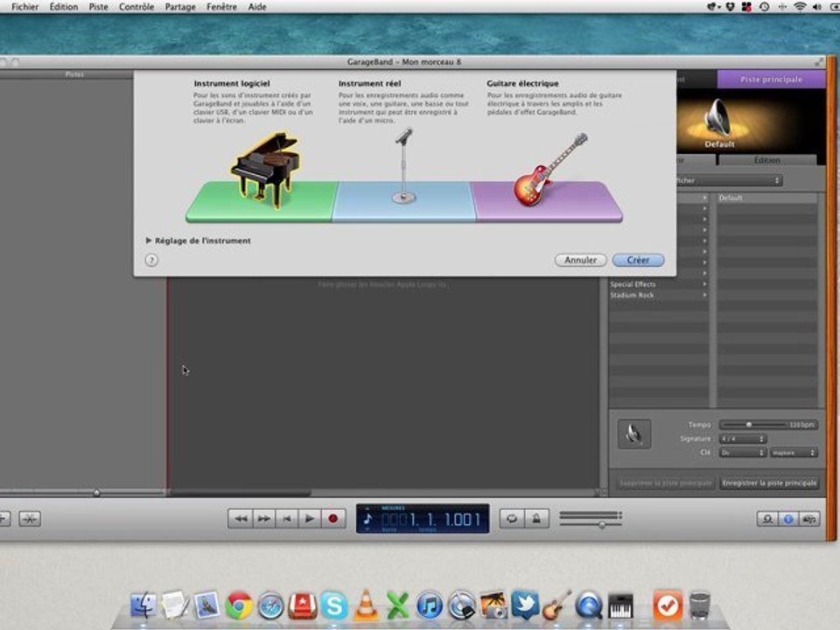Expand the Stadium Rock category arrow
Image resolution: width=840 pixels, height=630 pixels.
[x=704, y=295]
